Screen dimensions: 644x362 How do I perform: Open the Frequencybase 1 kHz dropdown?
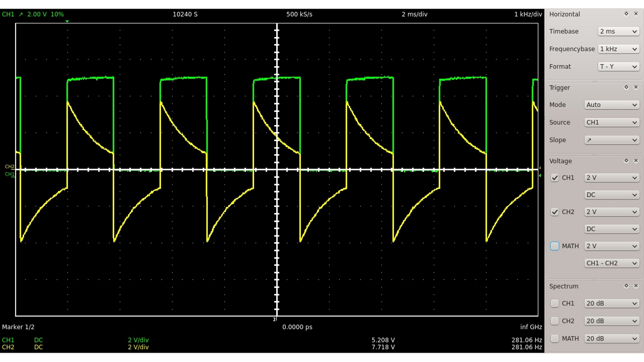tap(618, 49)
